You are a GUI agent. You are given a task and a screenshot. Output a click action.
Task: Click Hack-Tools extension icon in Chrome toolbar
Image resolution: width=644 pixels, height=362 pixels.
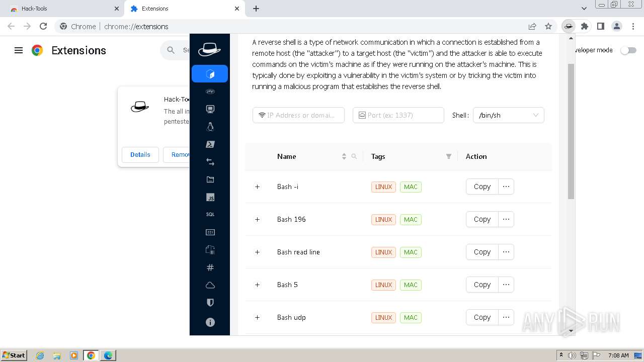(568, 26)
